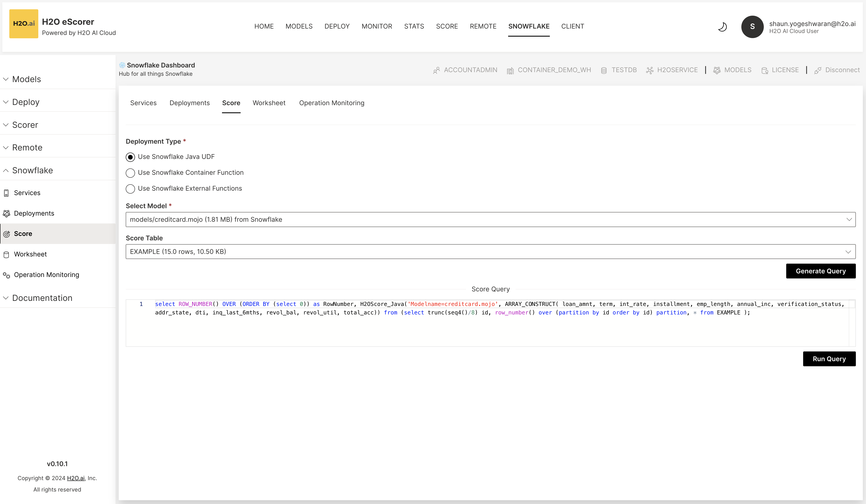Click the CONTAINER_DEMO_WH warehouse icon
The image size is (866, 504).
click(510, 70)
